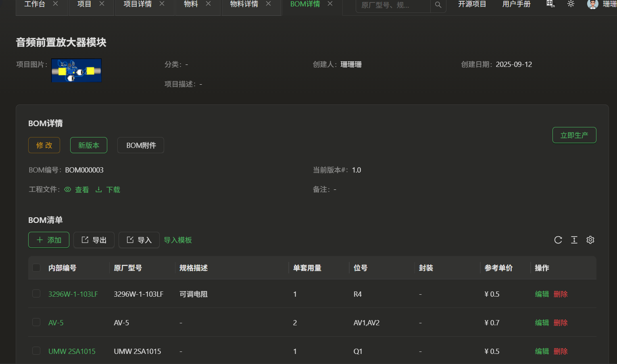Switch to the 项目详情 tab
This screenshot has height=364, width=617.
coord(138,4)
